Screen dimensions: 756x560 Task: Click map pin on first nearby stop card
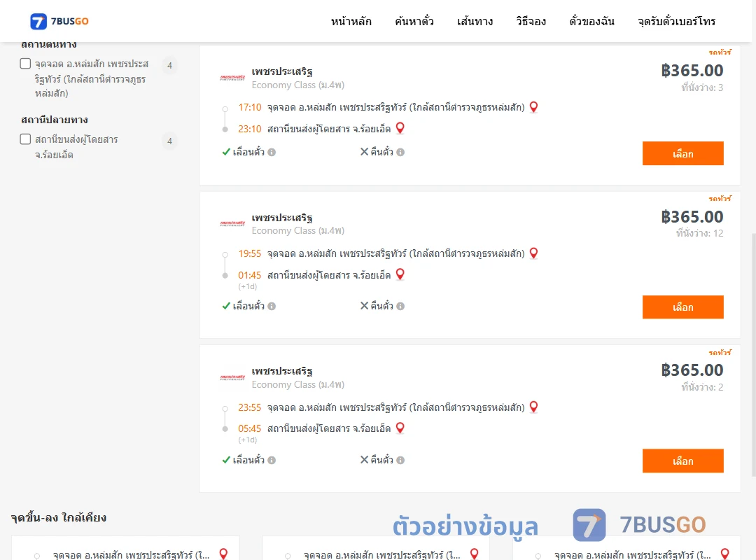[224, 554]
